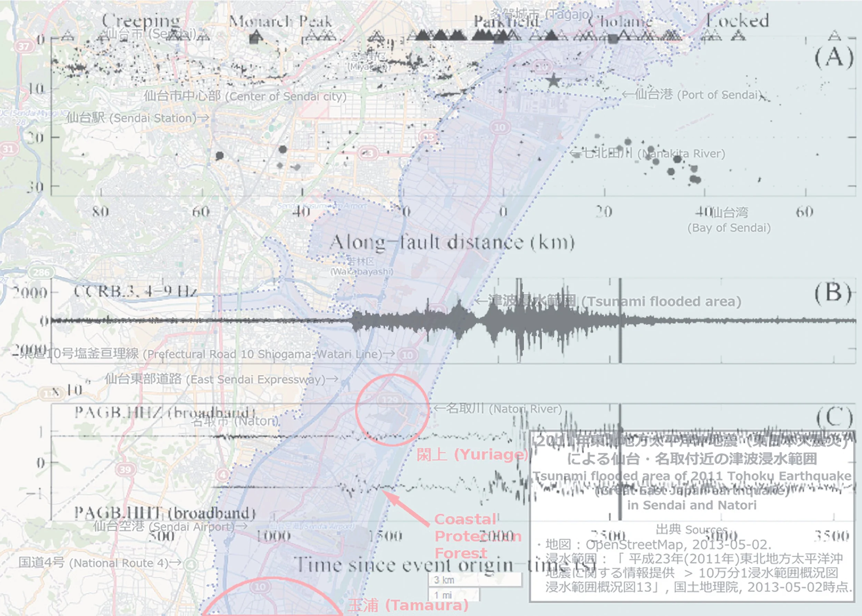Click the Tamaura red label
Image resolution: width=862 pixels, height=616 pixels.
[x=408, y=605]
